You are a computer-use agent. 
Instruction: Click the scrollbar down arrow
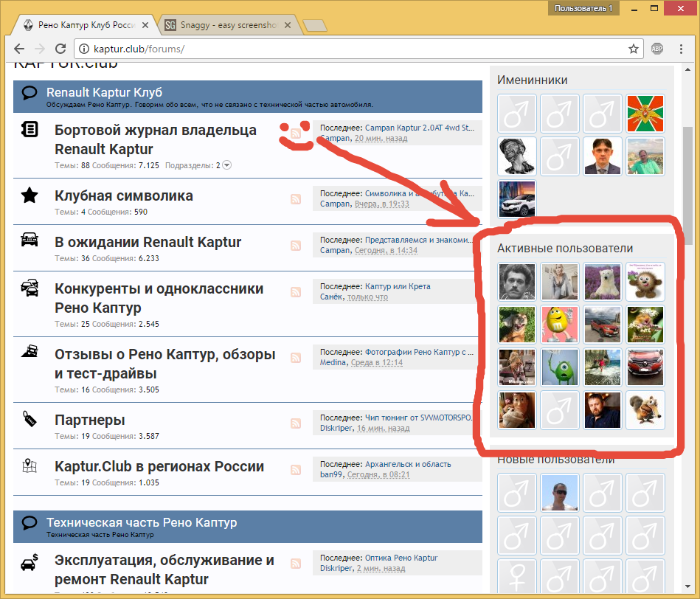pos(687,586)
